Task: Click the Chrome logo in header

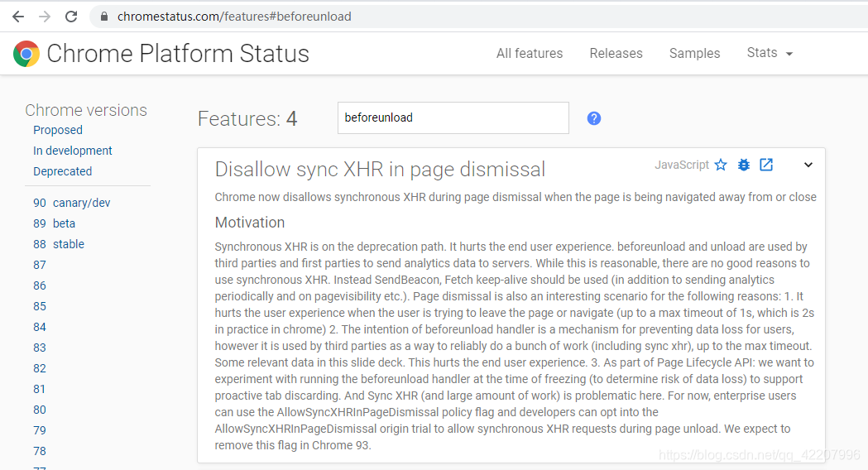Action: 26,54
